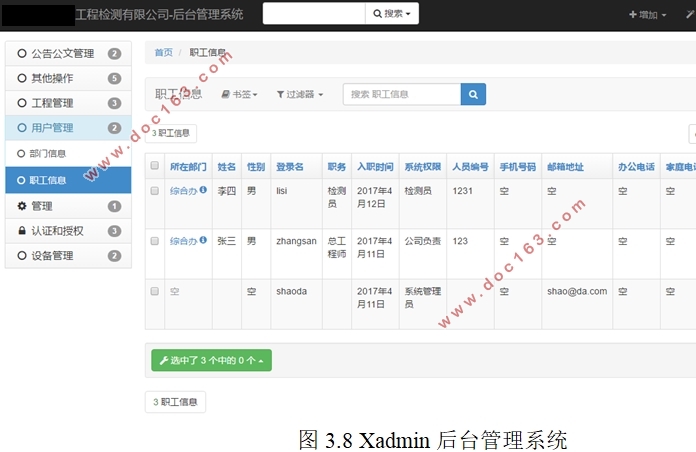Click badge count 2 on 公告公文管理

click(x=114, y=54)
